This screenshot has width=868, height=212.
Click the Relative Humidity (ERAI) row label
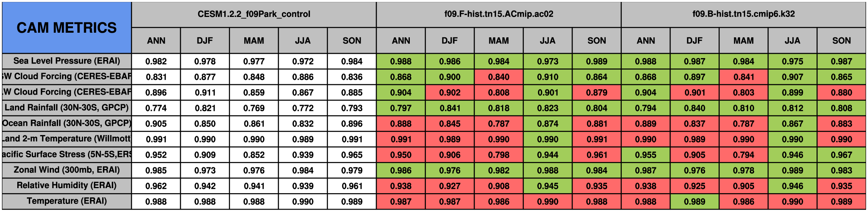coord(66,186)
